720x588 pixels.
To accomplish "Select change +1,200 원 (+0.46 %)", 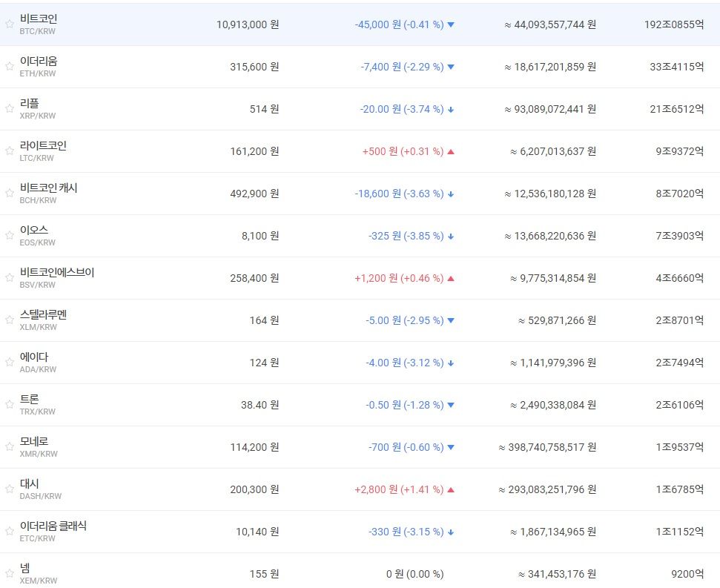I will 399,278.
